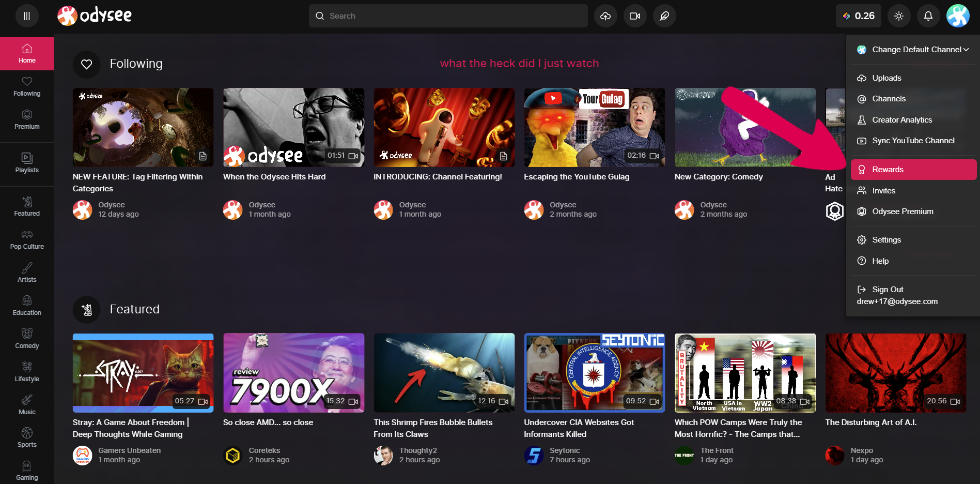Open Comedy category in the sidebar

point(27,339)
